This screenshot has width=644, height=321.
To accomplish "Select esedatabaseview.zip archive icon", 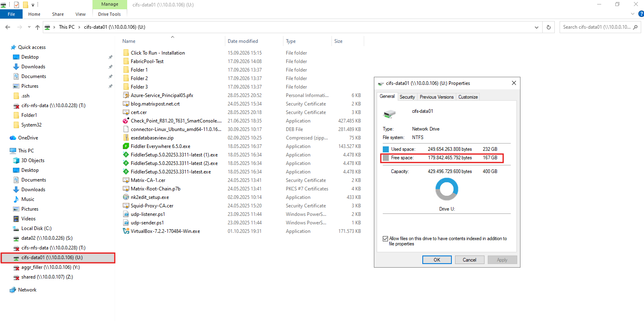I will pyautogui.click(x=126, y=138).
